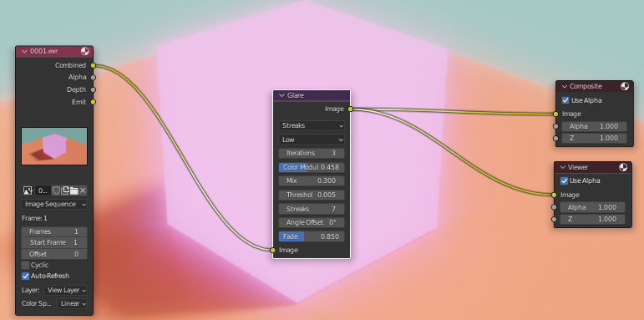Click the Threshold 0.005 field
644x320 pixels.
tap(312, 195)
